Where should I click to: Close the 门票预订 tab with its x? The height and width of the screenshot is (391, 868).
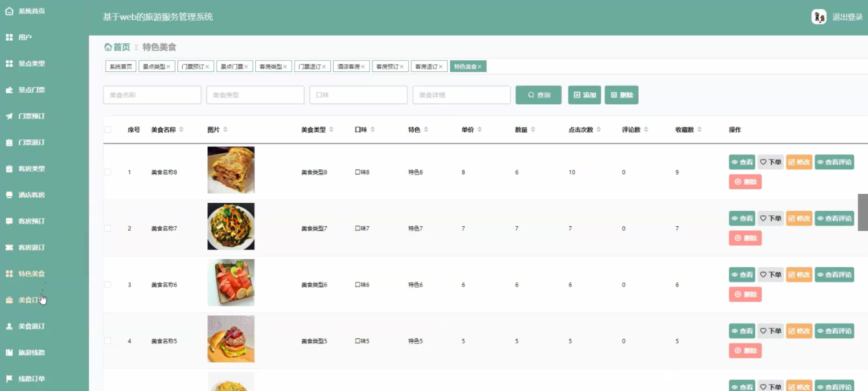tap(207, 67)
